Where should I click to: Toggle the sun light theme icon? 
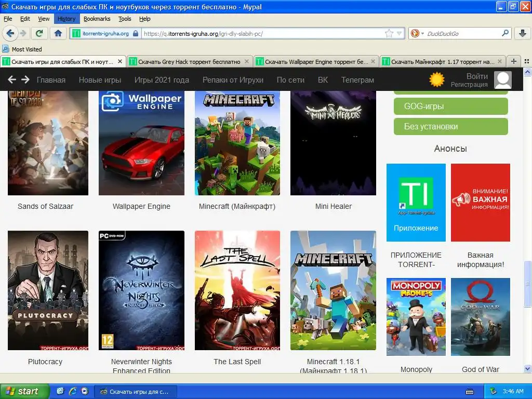436,79
